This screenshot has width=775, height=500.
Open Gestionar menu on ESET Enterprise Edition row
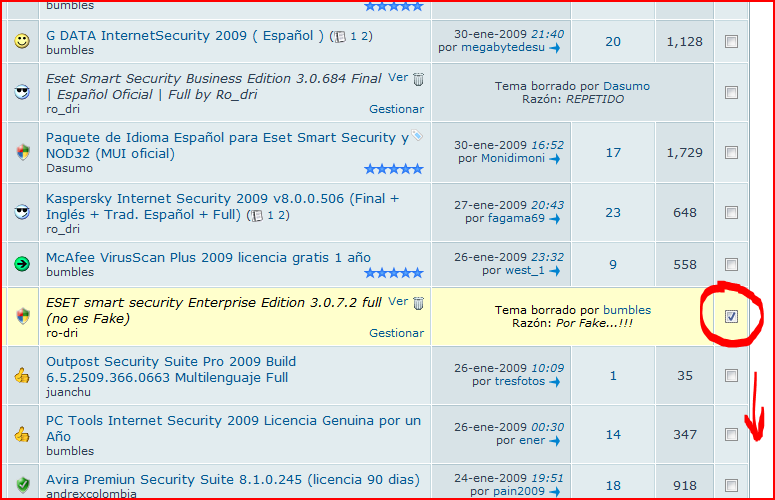396,333
